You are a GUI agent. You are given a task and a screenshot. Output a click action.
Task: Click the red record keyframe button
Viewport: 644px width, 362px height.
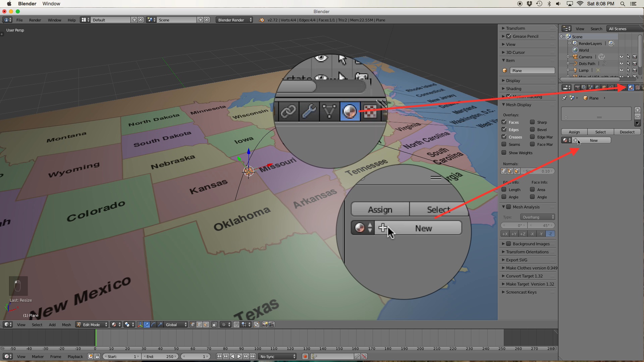[305, 356]
